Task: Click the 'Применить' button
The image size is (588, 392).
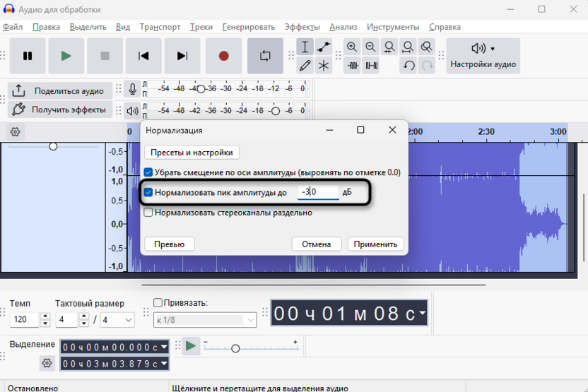Action: pos(376,244)
